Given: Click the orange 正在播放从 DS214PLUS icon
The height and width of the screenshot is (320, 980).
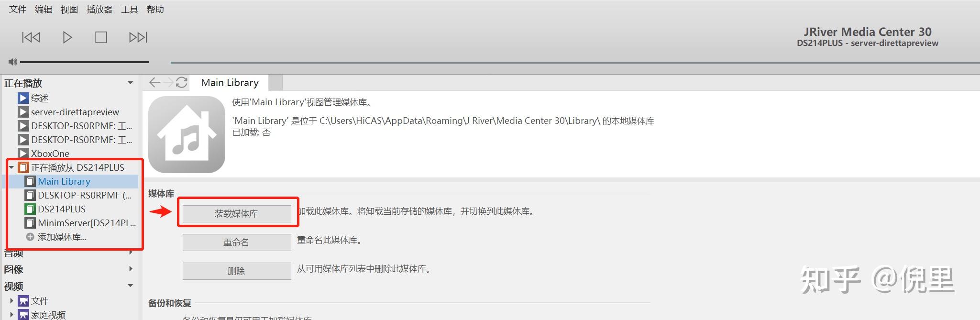Looking at the screenshot, I should [23, 167].
